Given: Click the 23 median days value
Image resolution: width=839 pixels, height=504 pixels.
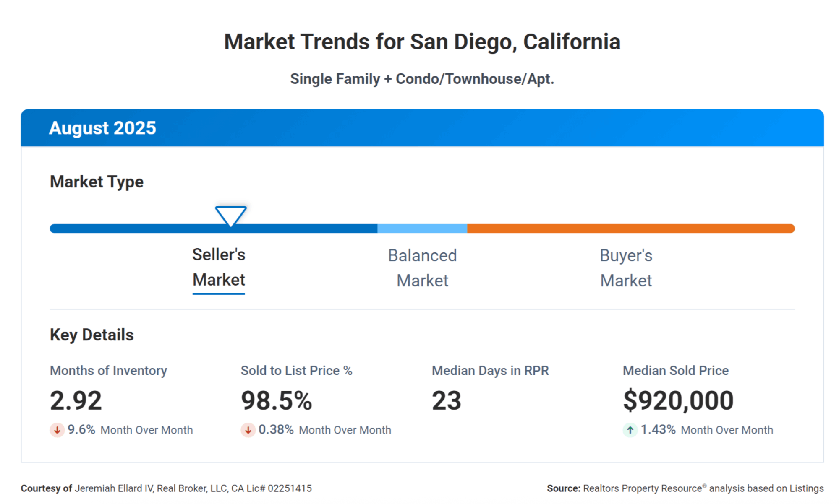Looking at the screenshot, I should [447, 400].
